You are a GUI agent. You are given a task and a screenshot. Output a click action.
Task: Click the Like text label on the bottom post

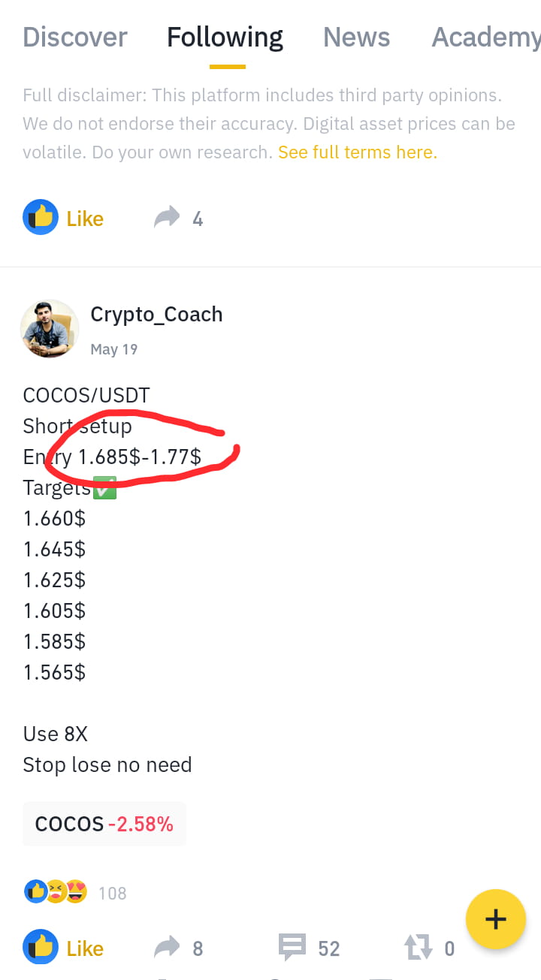pyautogui.click(x=85, y=948)
